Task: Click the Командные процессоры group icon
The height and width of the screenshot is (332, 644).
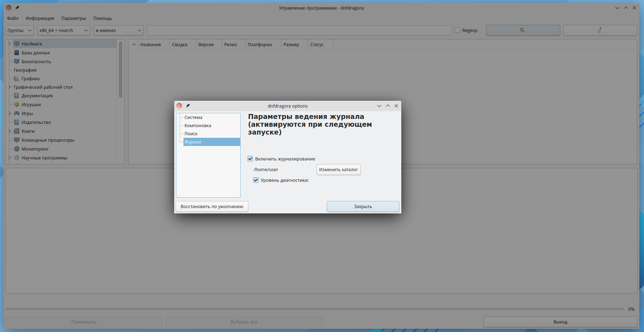Action: 17,140
